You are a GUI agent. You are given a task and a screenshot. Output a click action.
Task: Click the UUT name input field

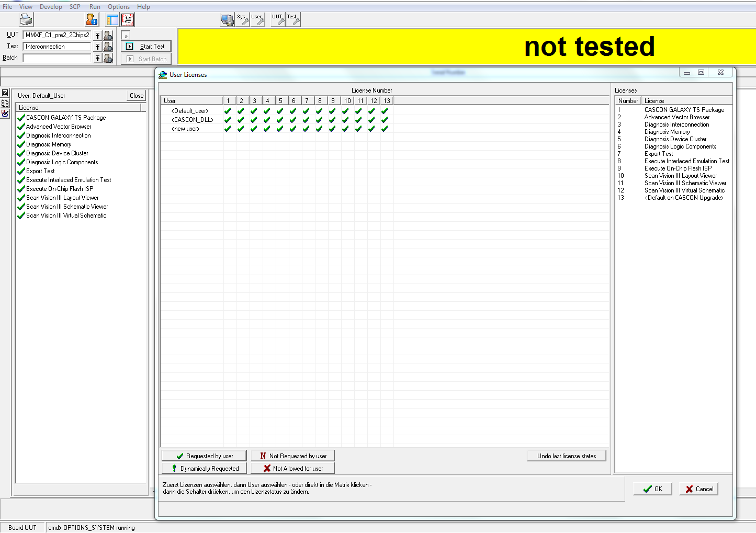(57, 35)
